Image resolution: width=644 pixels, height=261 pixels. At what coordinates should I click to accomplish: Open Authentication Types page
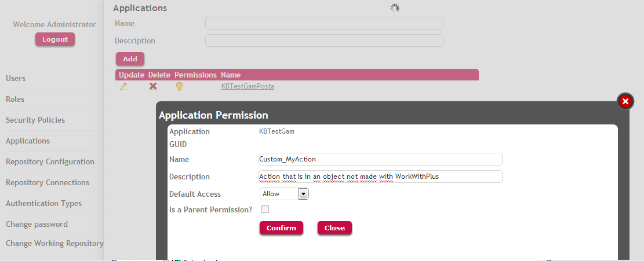[43, 203]
